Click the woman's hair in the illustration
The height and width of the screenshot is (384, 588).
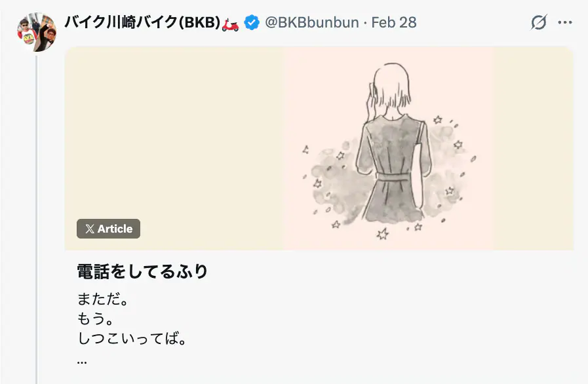pyautogui.click(x=392, y=85)
